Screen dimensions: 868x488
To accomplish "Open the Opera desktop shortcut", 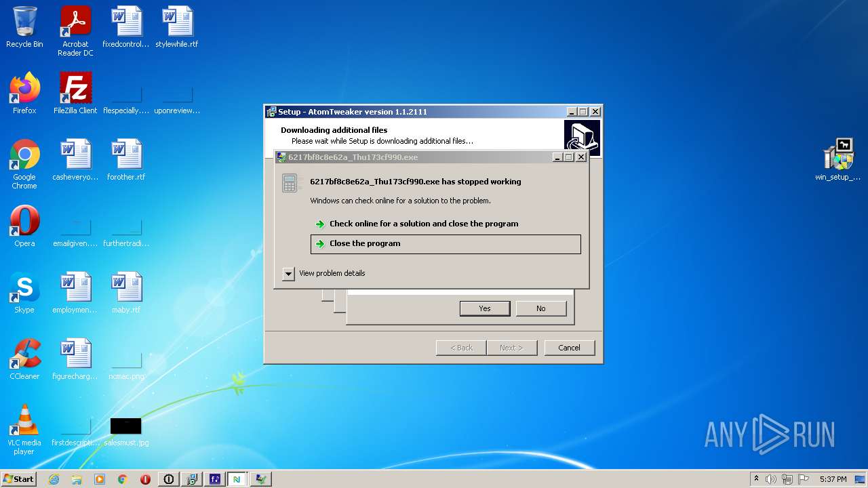I will pyautogui.click(x=24, y=226).
